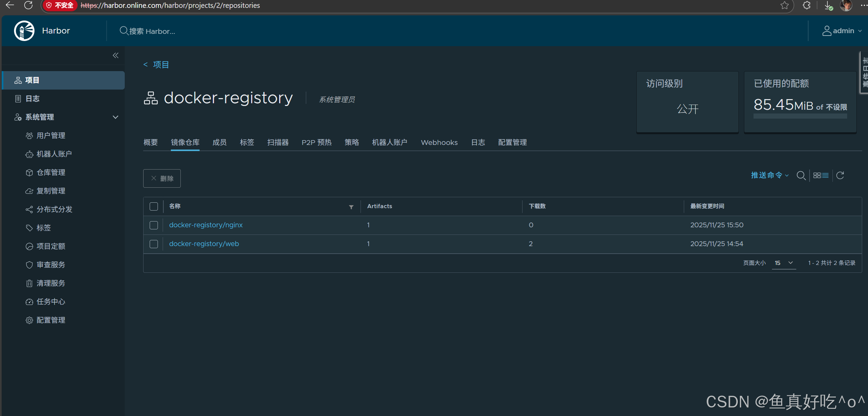This screenshot has height=416, width=868.
Task: Open browser downloads icon
Action: [x=828, y=5]
